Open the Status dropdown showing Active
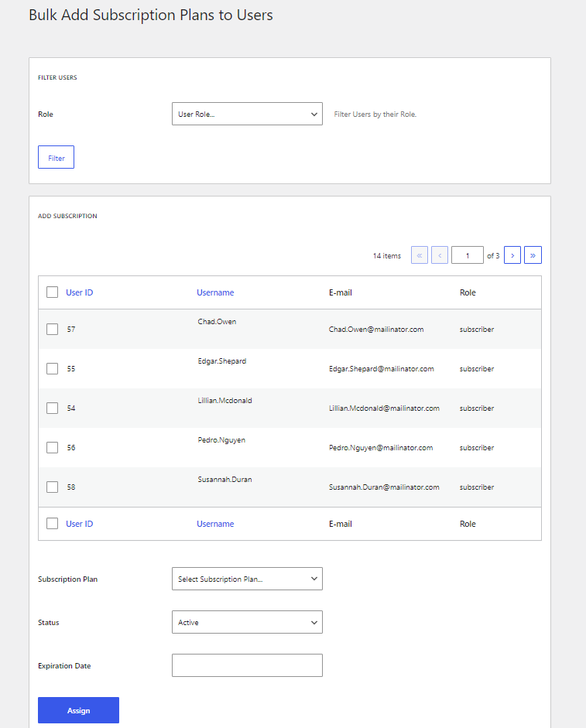The height and width of the screenshot is (728, 586). 247,622
